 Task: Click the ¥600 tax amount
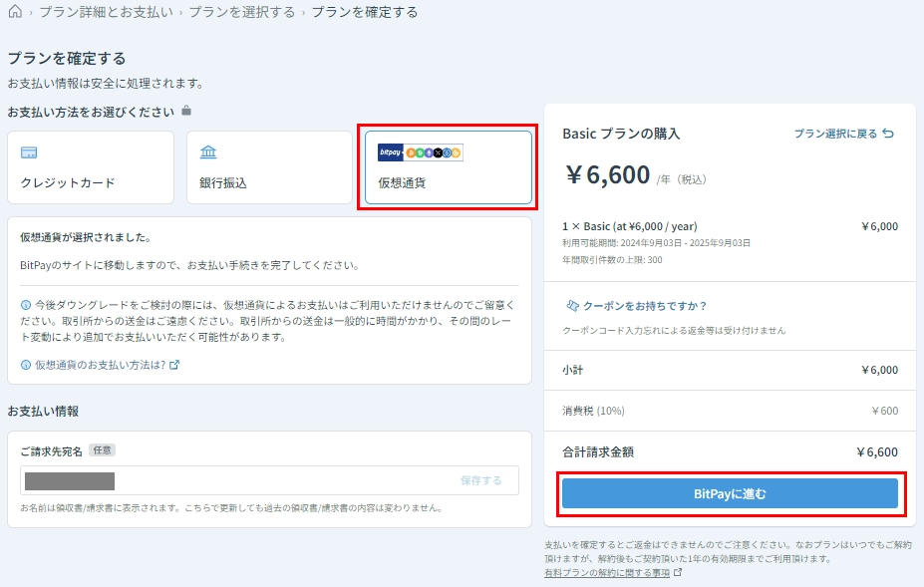(885, 411)
